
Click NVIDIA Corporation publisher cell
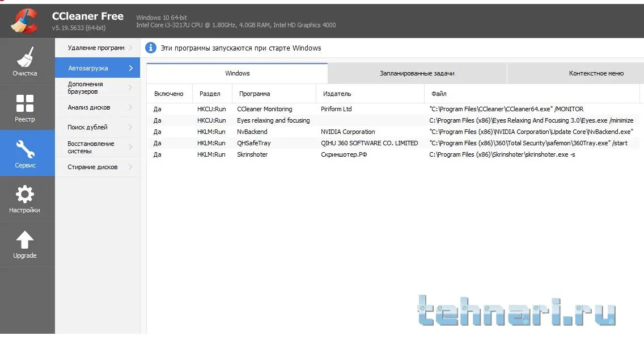tap(348, 132)
